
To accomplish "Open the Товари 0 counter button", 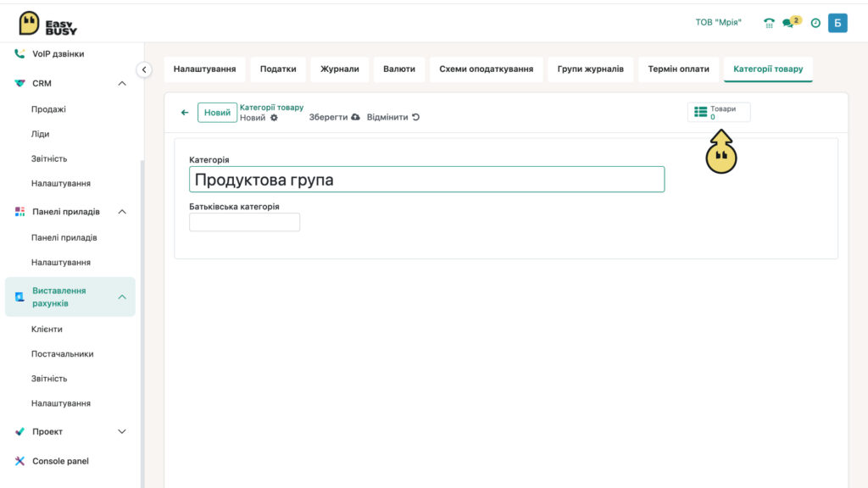I will click(719, 112).
